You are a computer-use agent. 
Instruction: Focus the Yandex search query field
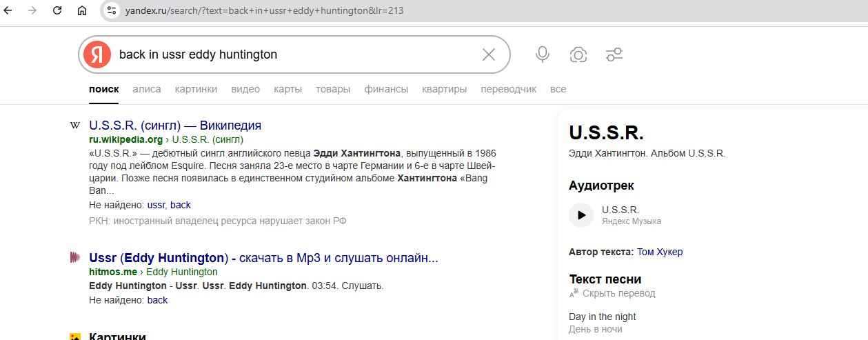coord(293,54)
